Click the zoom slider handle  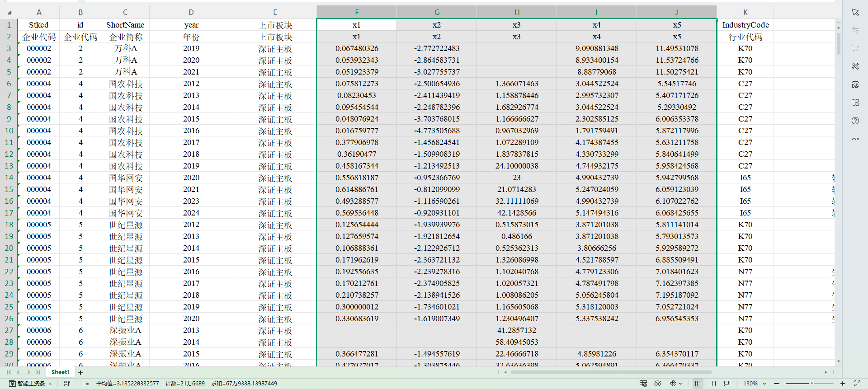811,384
